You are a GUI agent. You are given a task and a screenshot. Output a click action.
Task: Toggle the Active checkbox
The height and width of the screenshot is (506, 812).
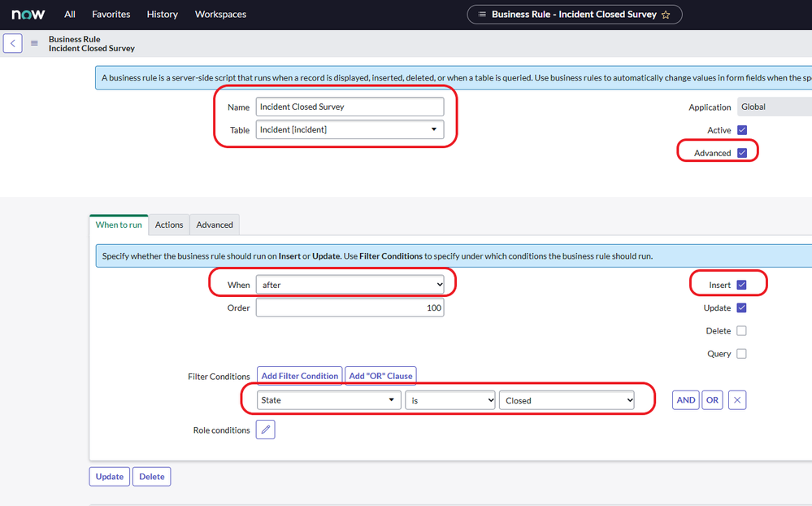pos(742,130)
